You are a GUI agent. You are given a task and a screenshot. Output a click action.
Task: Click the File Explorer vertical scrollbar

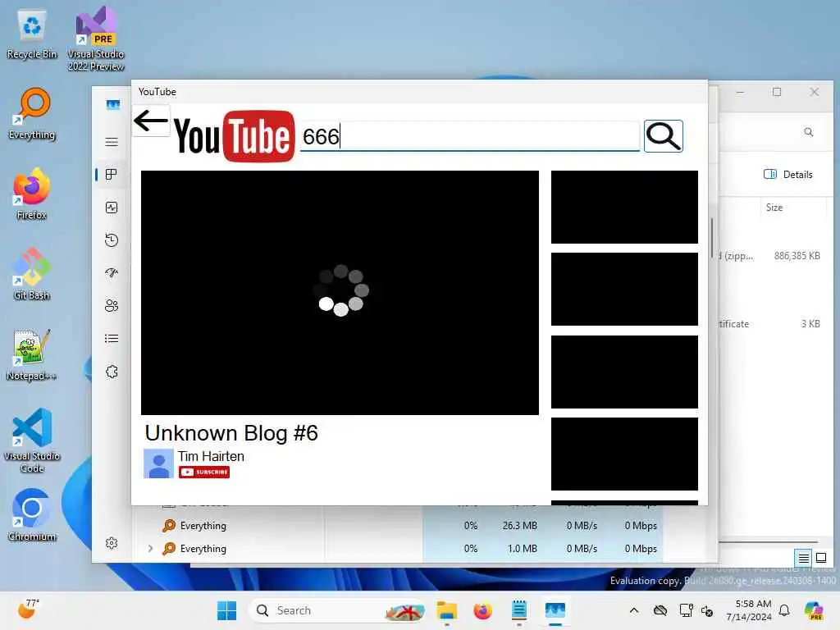tap(712, 237)
